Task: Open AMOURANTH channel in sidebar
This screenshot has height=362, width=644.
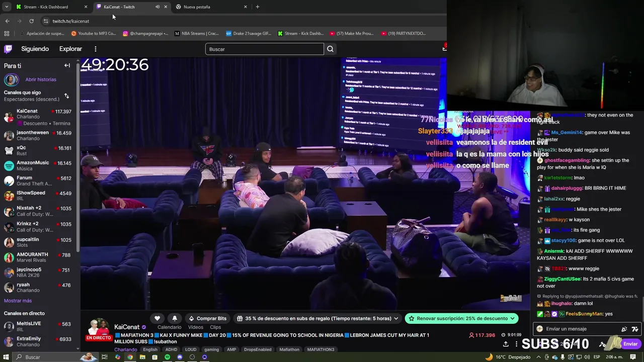Action: point(38,257)
